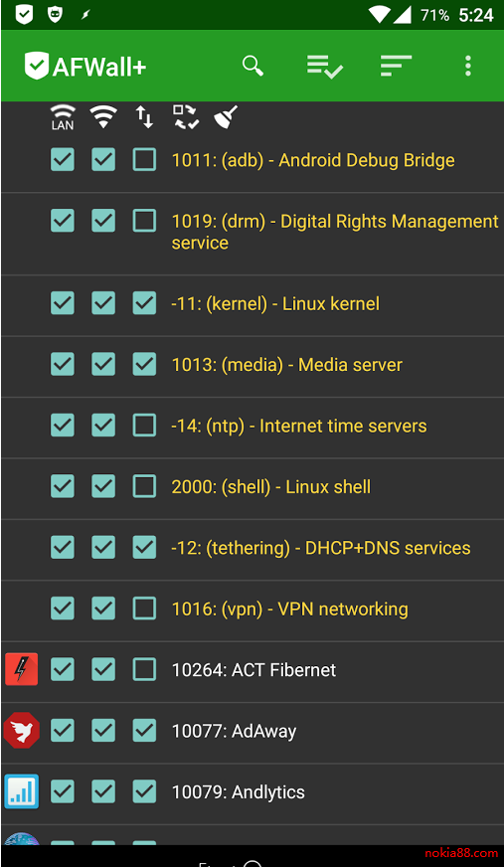
Task: Click the Andlytics chart app icon
Action: [22, 791]
